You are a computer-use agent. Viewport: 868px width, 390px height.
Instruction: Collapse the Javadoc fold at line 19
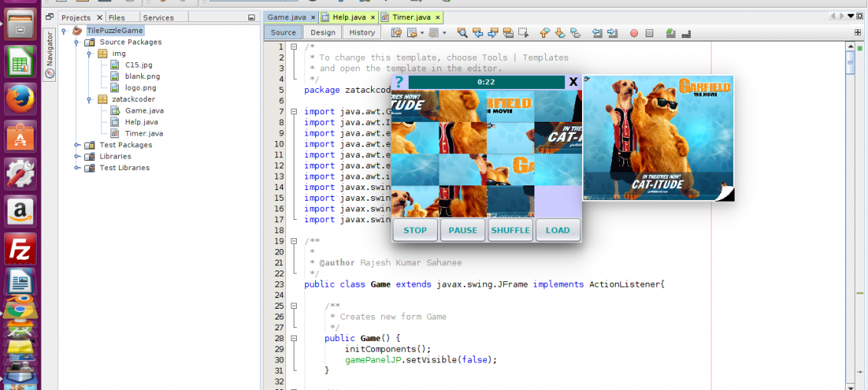click(x=294, y=241)
